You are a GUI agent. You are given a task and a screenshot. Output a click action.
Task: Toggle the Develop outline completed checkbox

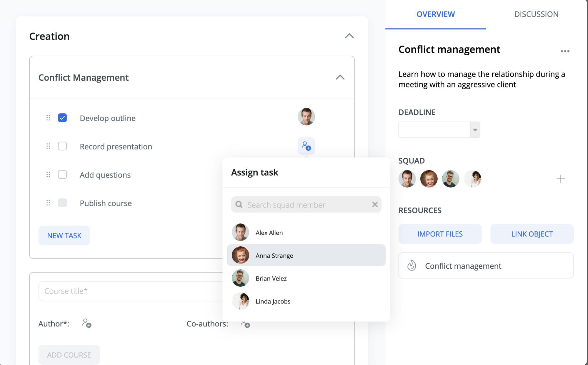click(62, 118)
